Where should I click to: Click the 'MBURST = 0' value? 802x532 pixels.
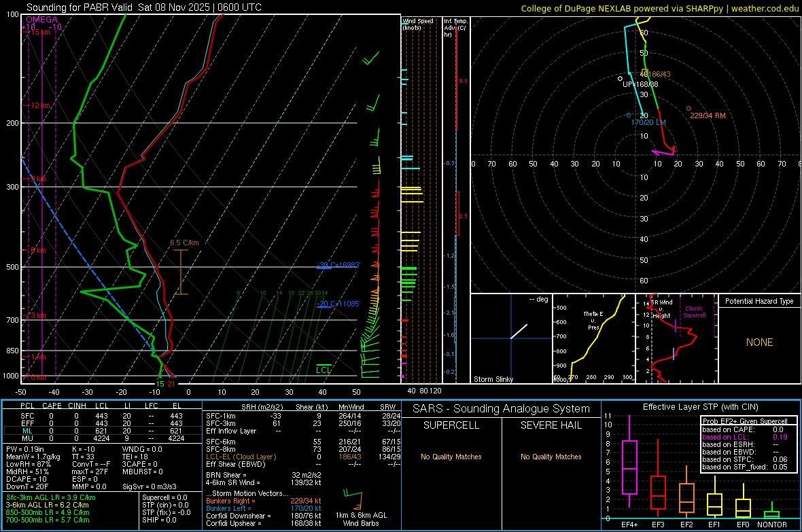coord(142,472)
